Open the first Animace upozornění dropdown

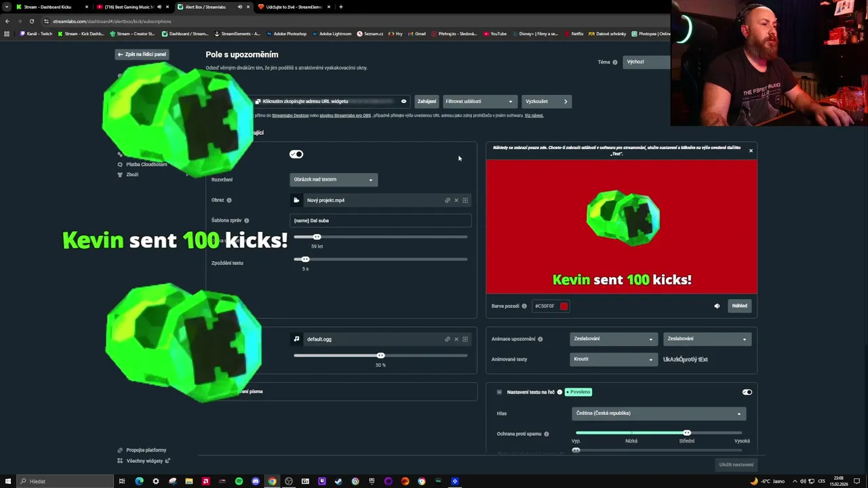[x=613, y=339]
